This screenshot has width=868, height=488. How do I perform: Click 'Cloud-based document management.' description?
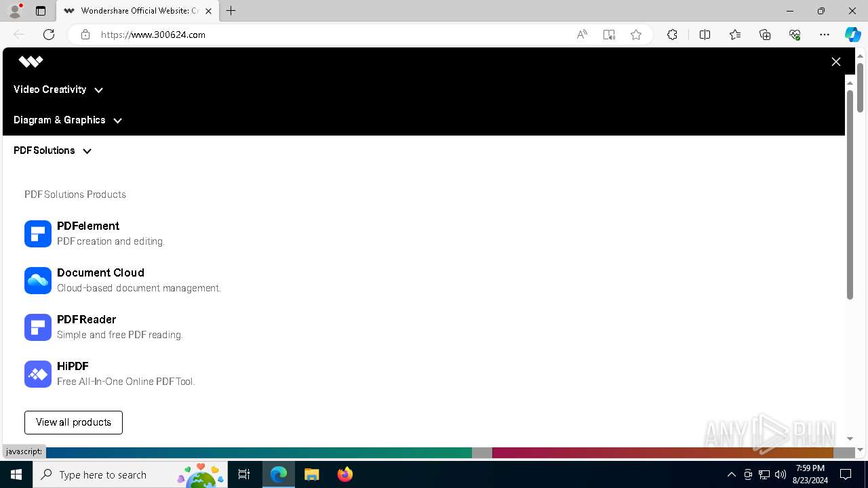139,288
